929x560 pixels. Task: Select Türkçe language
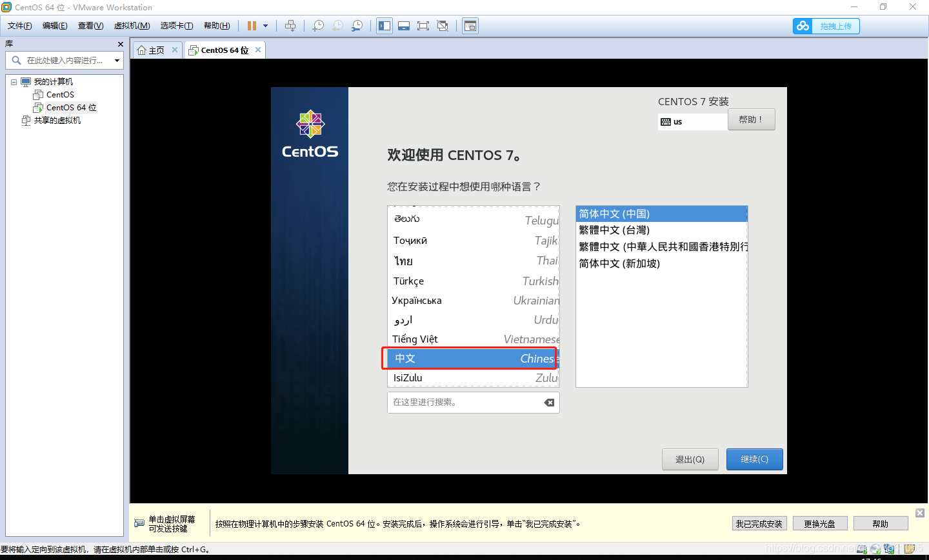(x=474, y=281)
